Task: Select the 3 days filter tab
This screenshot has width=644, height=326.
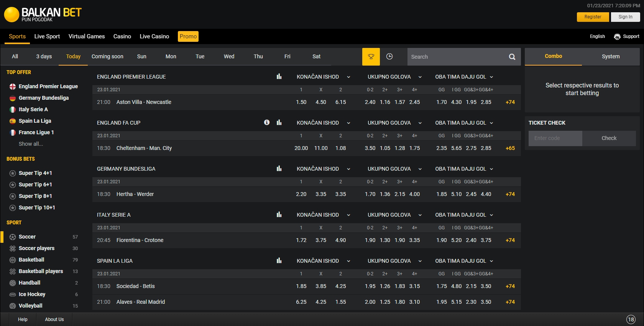Action: [44, 56]
